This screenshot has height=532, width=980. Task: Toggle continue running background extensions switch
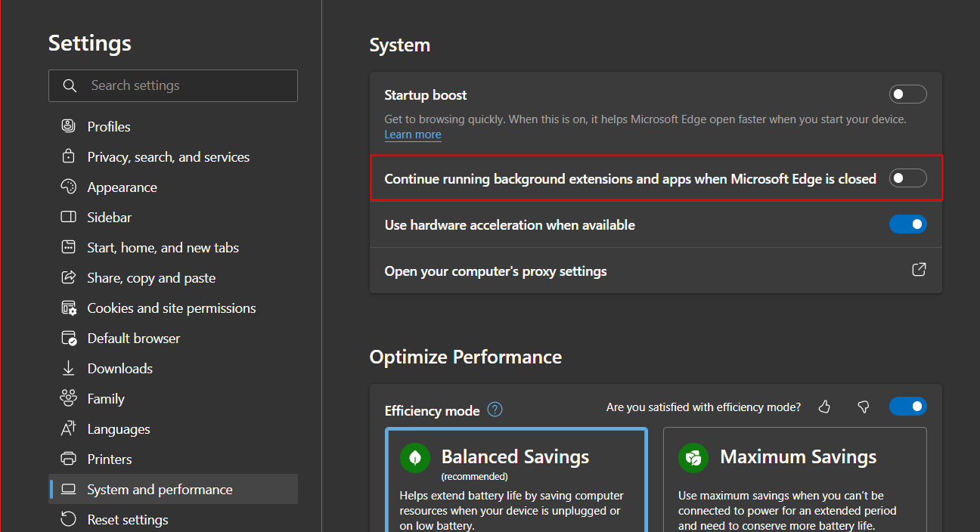(x=908, y=178)
